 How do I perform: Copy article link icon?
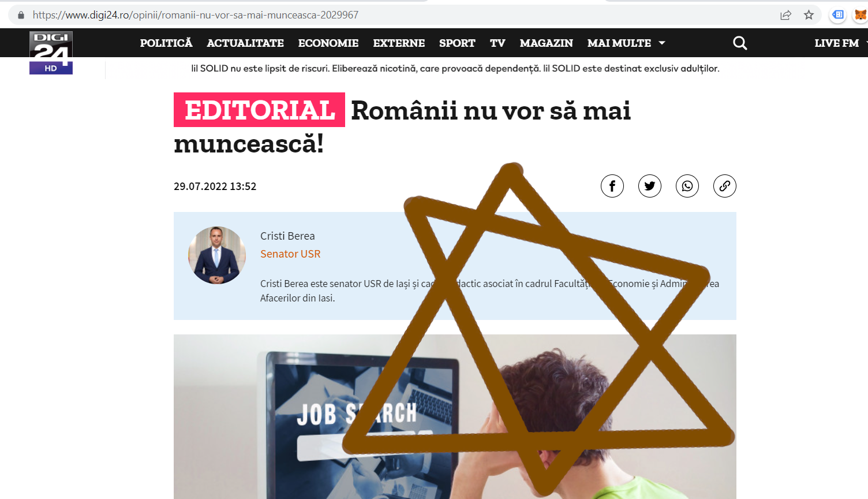click(725, 186)
